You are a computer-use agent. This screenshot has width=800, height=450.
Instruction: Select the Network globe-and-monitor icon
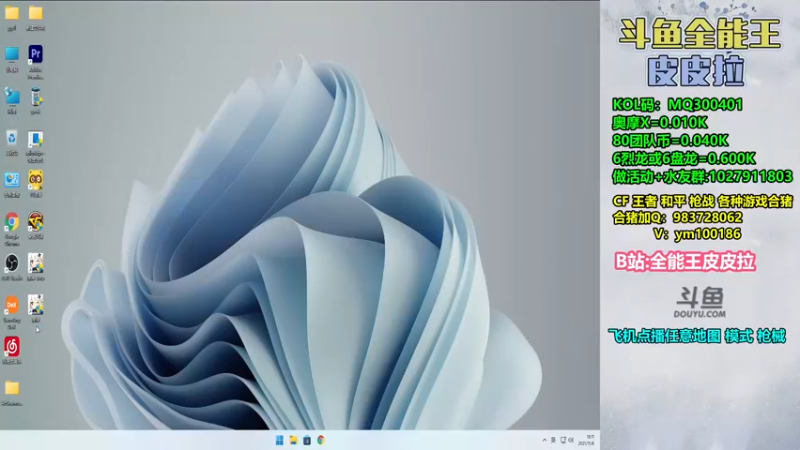coord(12,96)
